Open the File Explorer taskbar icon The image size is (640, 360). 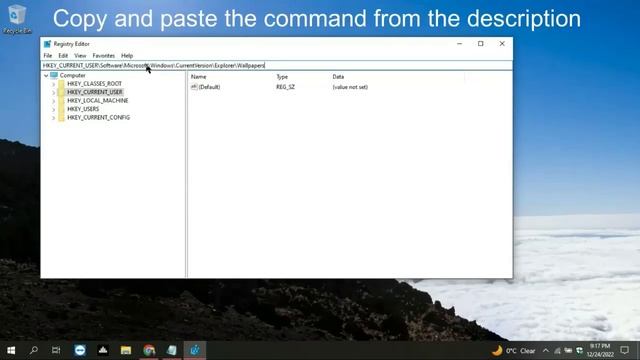coord(126,350)
